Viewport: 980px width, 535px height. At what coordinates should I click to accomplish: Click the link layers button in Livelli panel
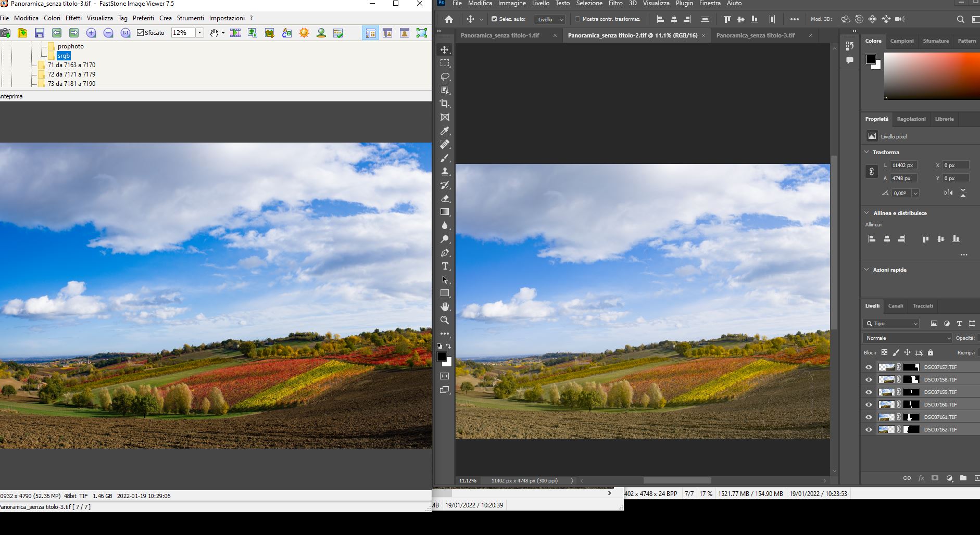pyautogui.click(x=907, y=478)
